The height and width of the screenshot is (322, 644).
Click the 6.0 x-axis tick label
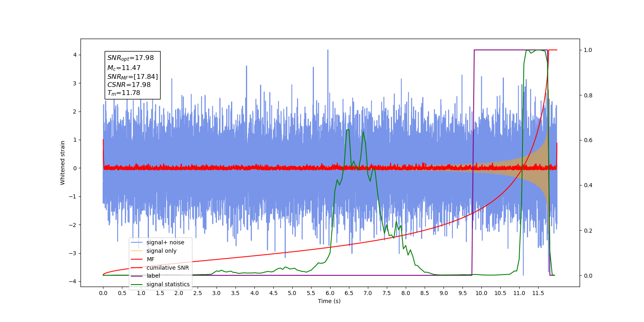click(x=330, y=293)
